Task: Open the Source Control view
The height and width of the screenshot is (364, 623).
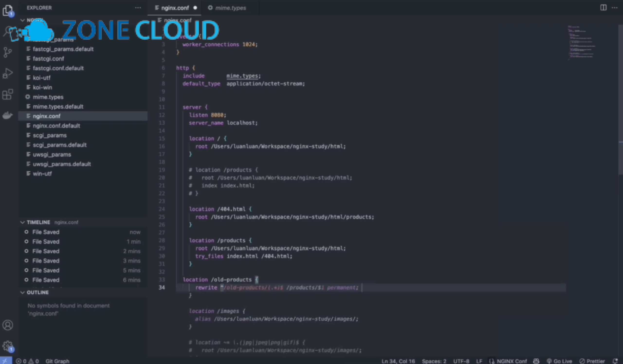Action: pyautogui.click(x=8, y=52)
